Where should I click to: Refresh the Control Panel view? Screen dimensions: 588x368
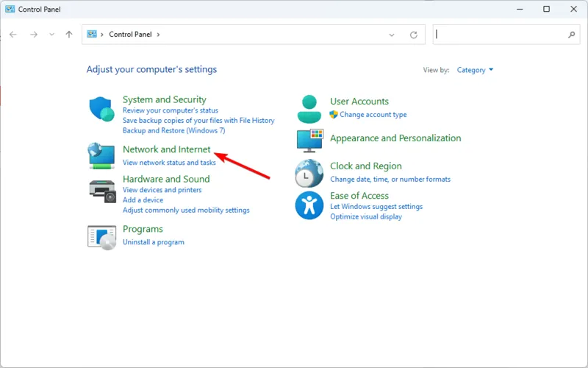coord(414,35)
